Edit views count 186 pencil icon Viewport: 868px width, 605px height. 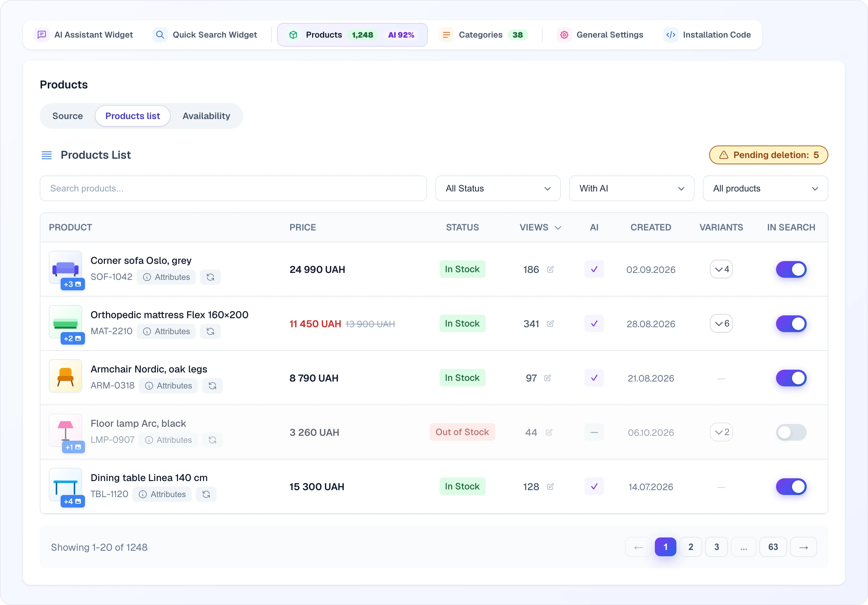tap(550, 269)
